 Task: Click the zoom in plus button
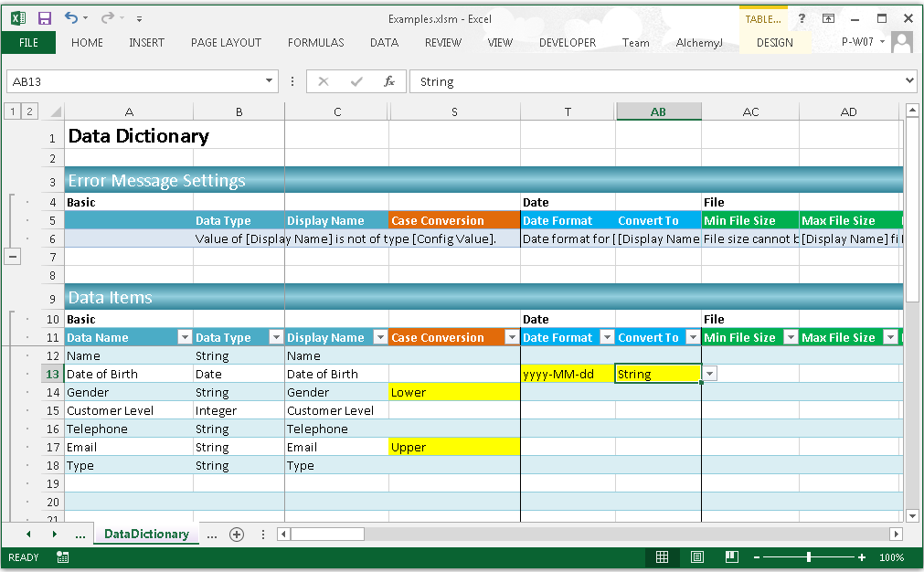862,557
